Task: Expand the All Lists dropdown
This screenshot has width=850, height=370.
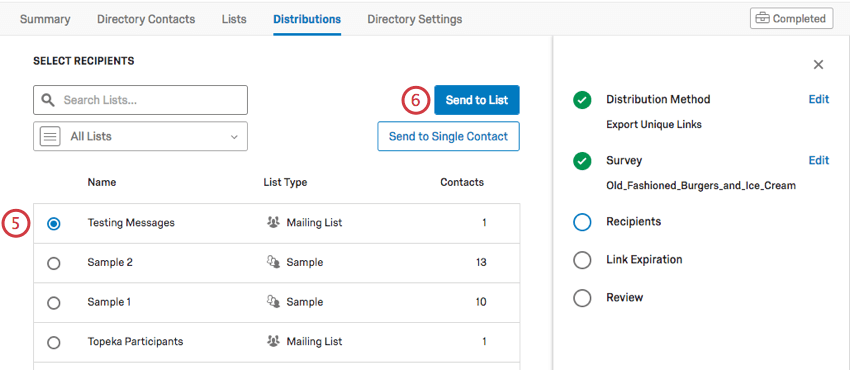Action: [x=140, y=137]
